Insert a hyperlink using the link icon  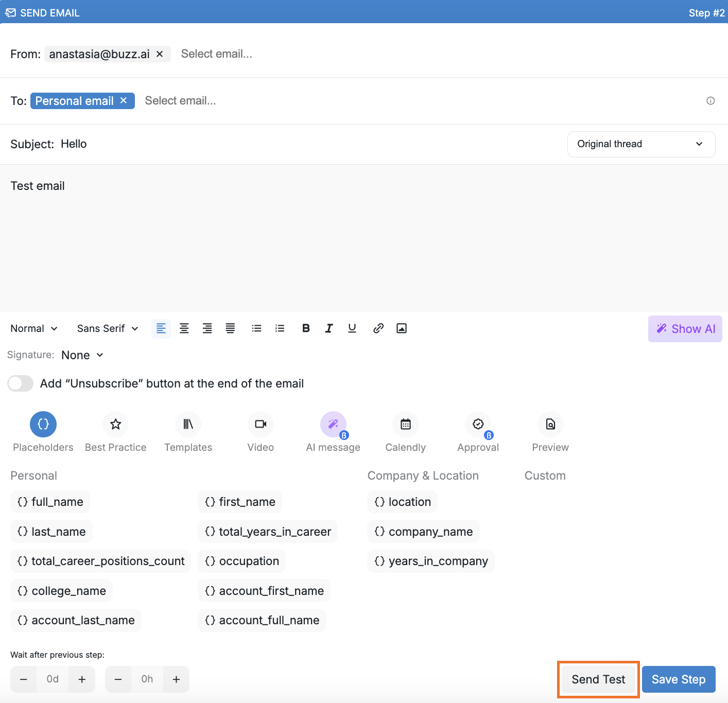click(x=378, y=328)
